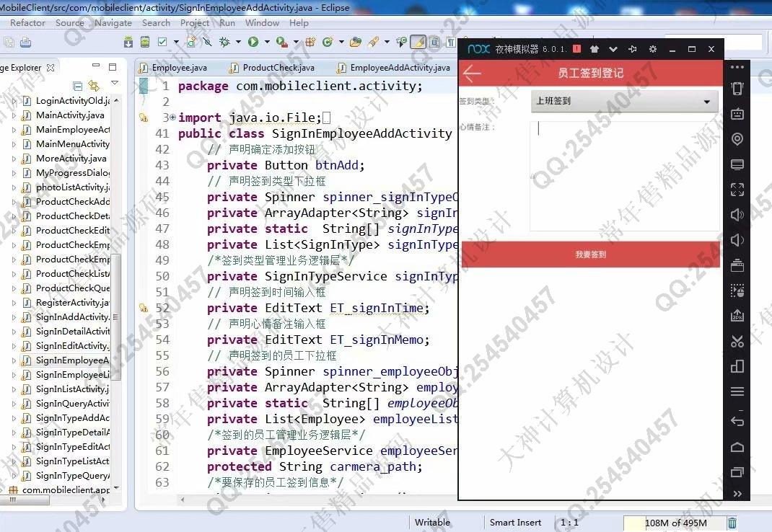The height and width of the screenshot is (532, 772).
Task: Open the 上班签到 sign-in type dropdown
Action: 624,102
